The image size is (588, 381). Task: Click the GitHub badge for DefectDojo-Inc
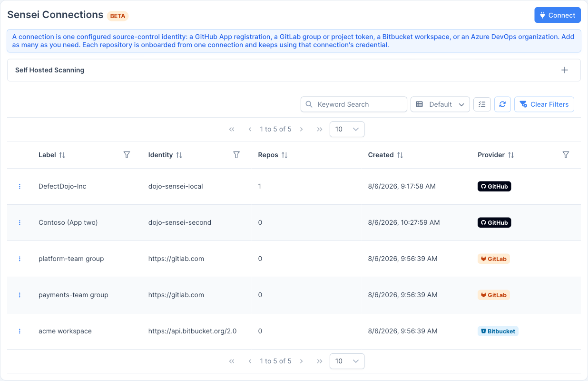click(x=494, y=187)
